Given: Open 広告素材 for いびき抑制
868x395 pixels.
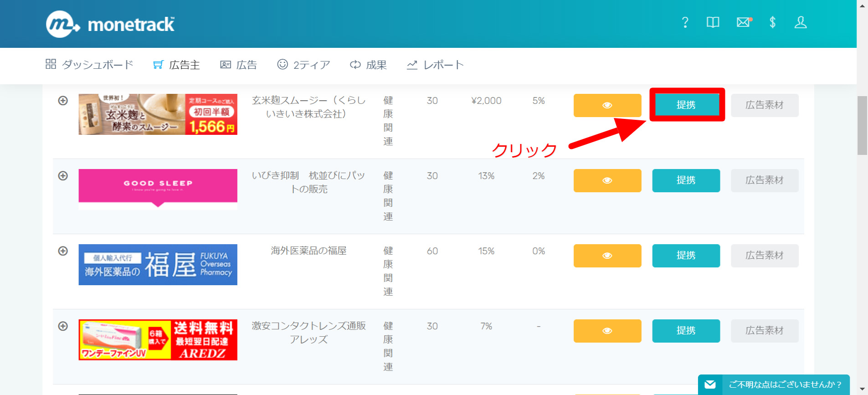Looking at the screenshot, I should click(x=765, y=180).
